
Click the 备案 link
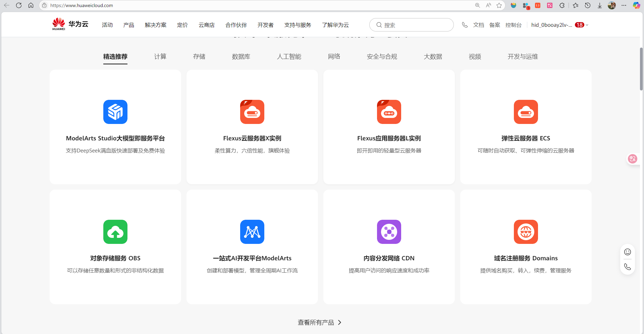pos(495,25)
